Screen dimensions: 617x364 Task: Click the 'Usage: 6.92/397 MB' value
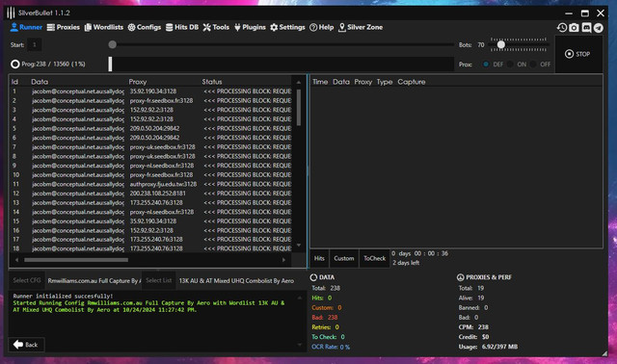pos(488,347)
